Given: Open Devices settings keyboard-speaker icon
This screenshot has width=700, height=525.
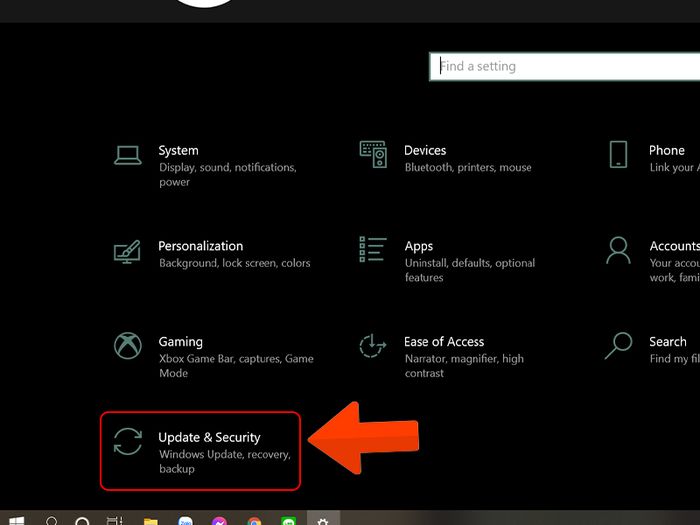Looking at the screenshot, I should point(373,154).
